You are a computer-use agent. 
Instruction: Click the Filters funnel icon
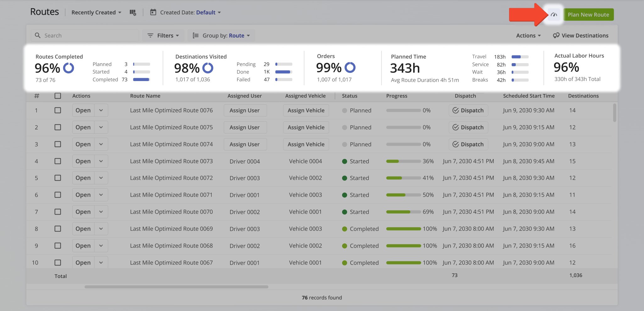tap(150, 35)
